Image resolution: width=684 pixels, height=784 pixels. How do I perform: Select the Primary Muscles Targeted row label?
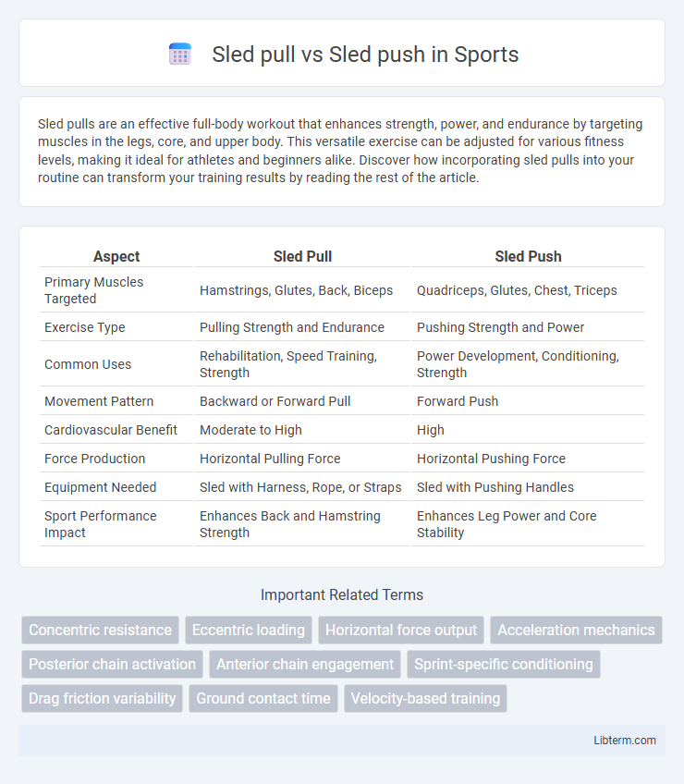click(93, 290)
